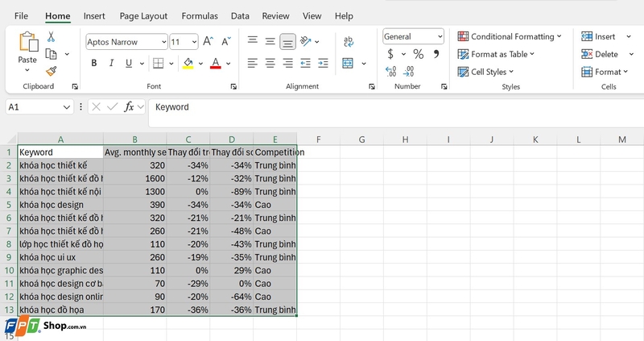The image size is (644, 341).
Task: Click the Select All corner triangle
Action: [10, 139]
